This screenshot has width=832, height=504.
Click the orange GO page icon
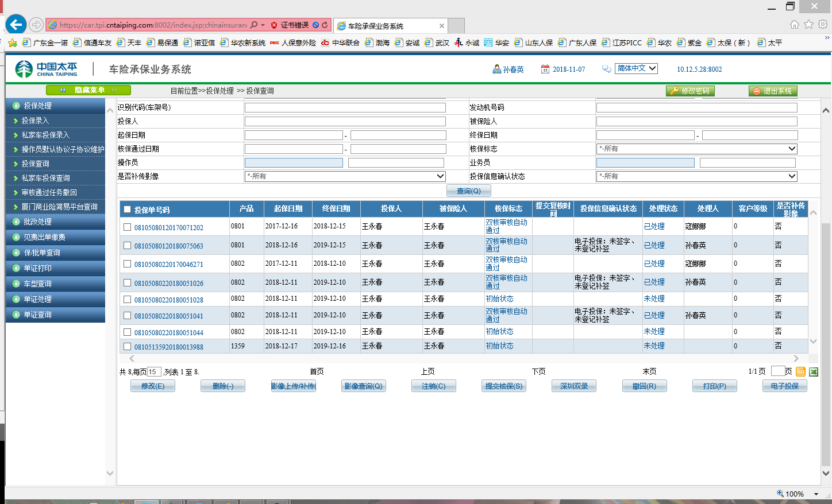pos(800,372)
